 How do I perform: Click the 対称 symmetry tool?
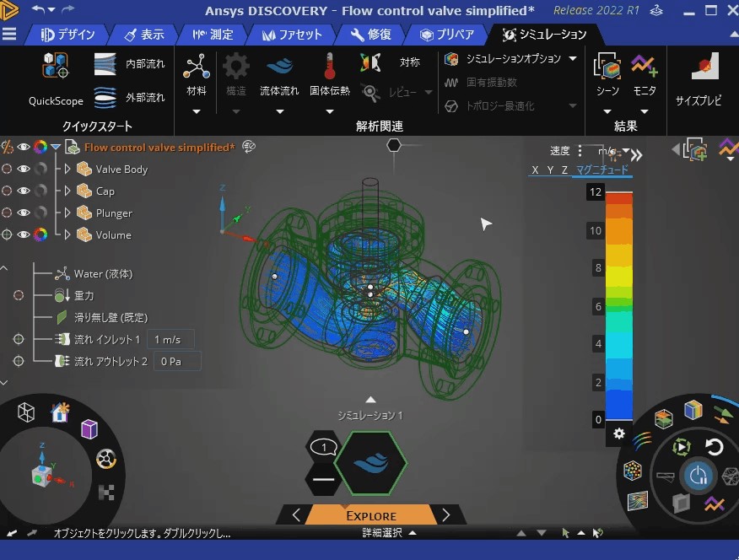click(391, 62)
